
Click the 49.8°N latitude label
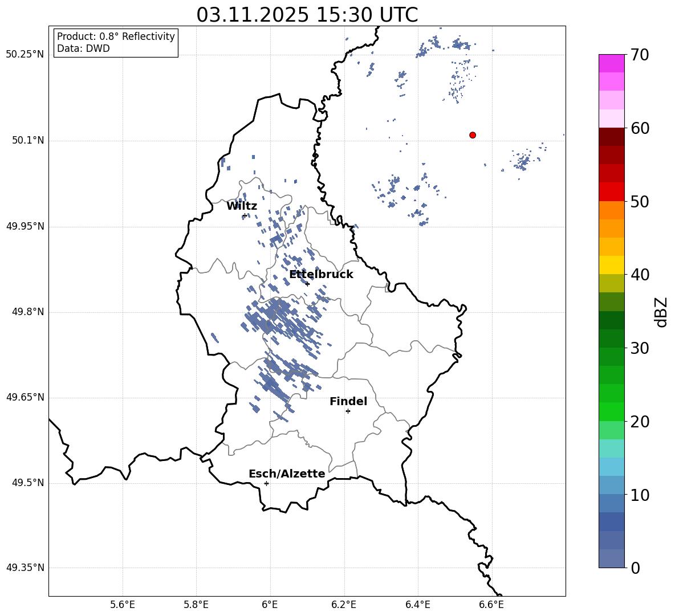tap(28, 312)
